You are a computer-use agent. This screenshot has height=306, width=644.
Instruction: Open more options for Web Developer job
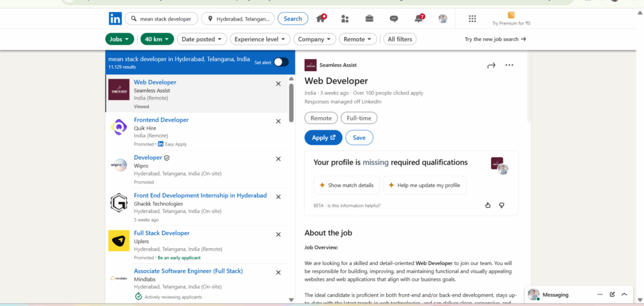[509, 65]
